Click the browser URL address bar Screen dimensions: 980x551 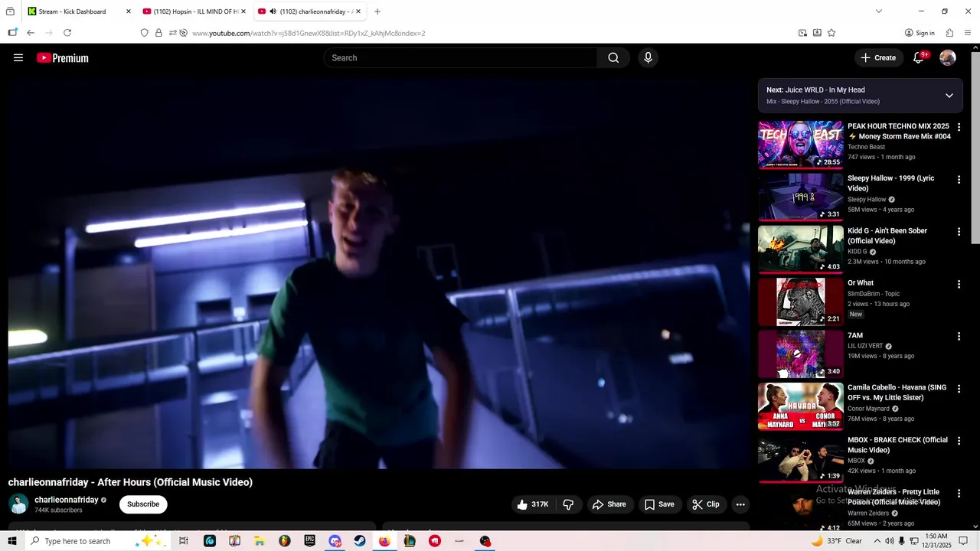pos(490,33)
